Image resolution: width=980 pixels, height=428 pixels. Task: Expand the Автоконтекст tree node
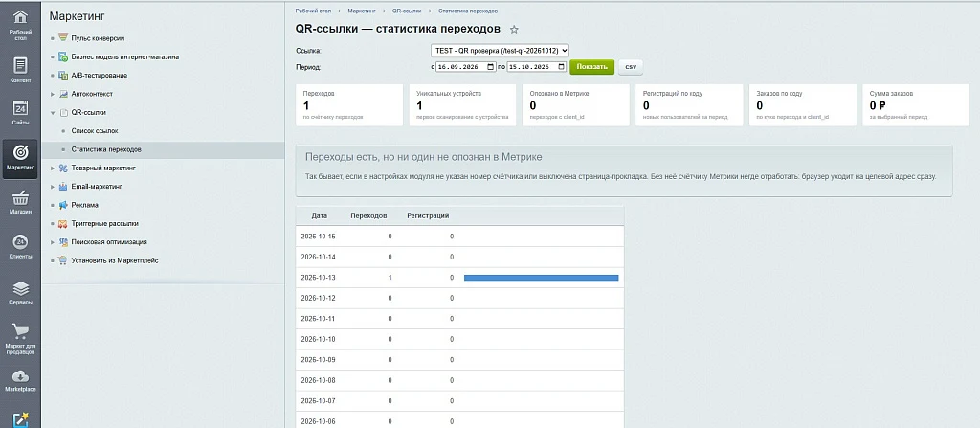point(53,94)
